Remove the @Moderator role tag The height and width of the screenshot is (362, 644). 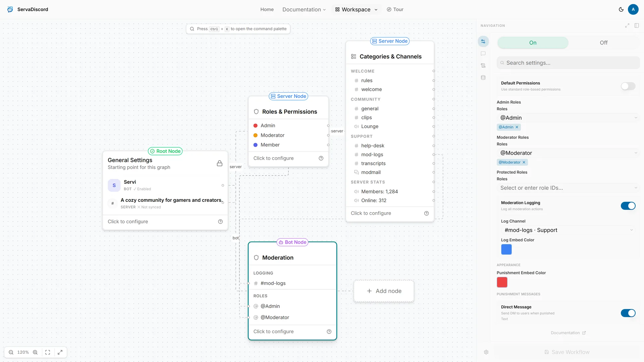(x=524, y=162)
